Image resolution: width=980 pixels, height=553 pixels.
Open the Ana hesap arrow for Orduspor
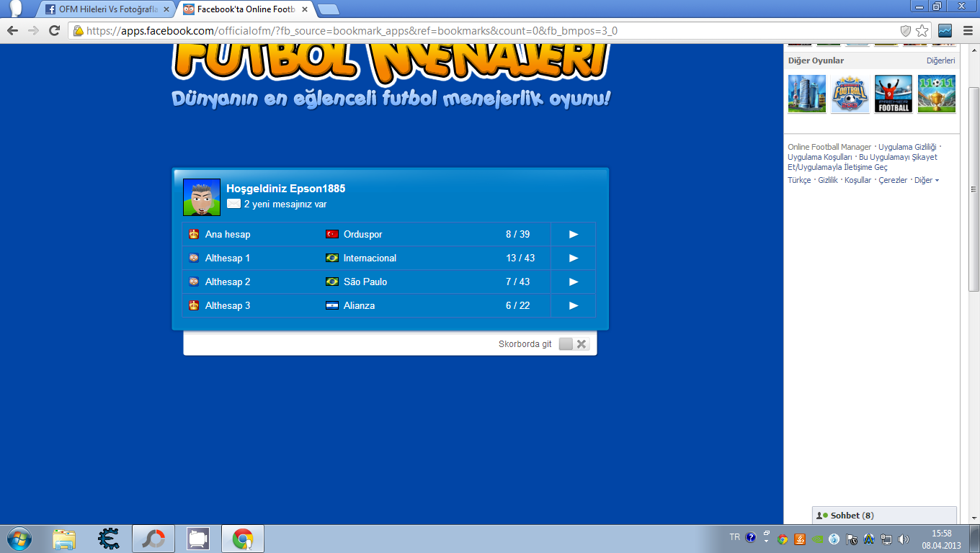(574, 234)
